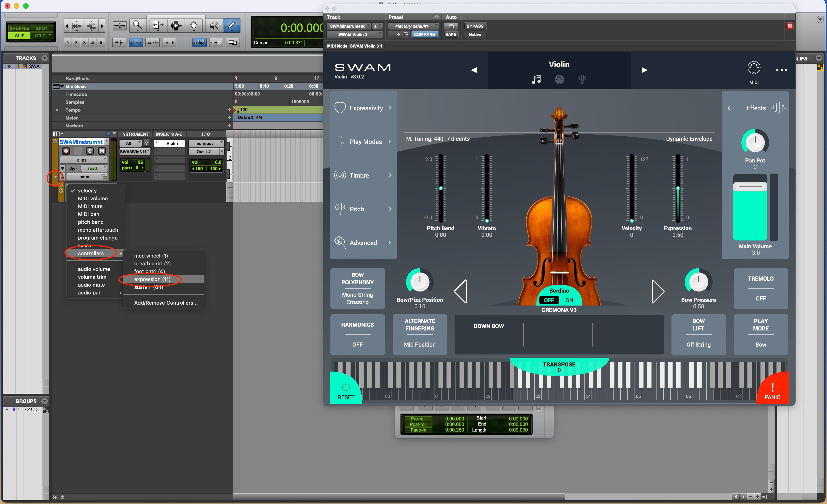Image resolution: width=827 pixels, height=504 pixels.
Task: Open the SWAM MIDI settings icon
Action: coord(753,68)
